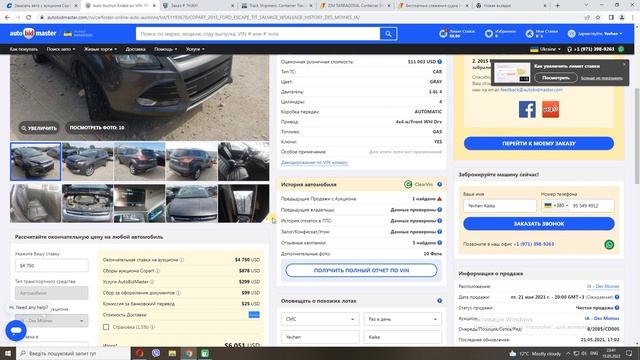Click the orange social icon beside Facebook
This screenshot has width=640, height=360.
[x=550, y=109]
